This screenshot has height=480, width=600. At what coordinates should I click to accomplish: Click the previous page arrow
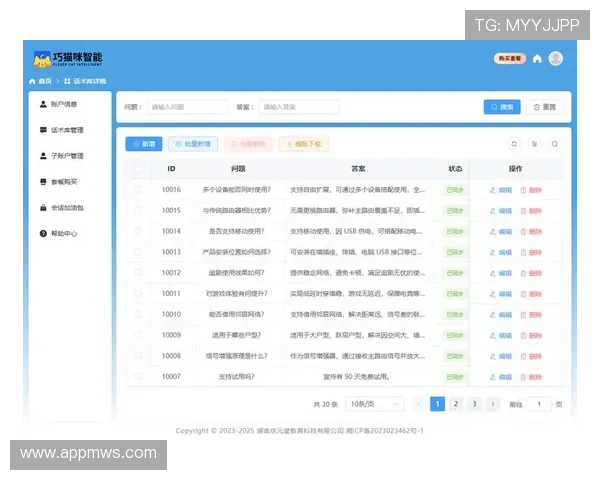[x=419, y=404]
